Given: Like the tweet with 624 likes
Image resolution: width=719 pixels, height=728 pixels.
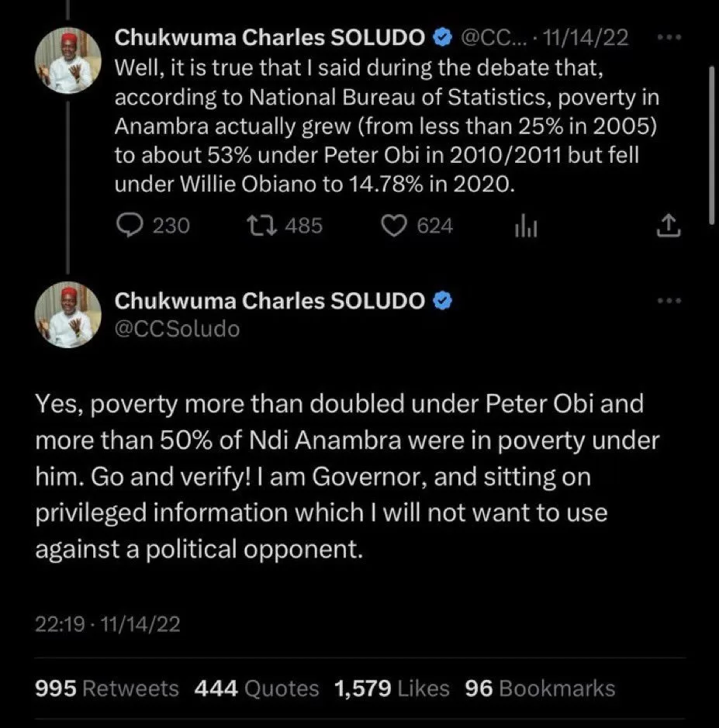Looking at the screenshot, I should pos(396,226).
